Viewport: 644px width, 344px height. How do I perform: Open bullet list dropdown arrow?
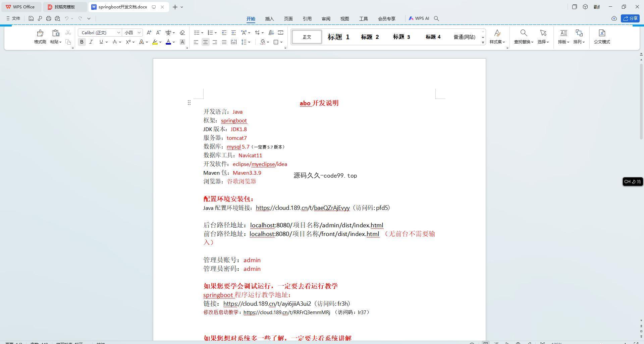click(202, 33)
